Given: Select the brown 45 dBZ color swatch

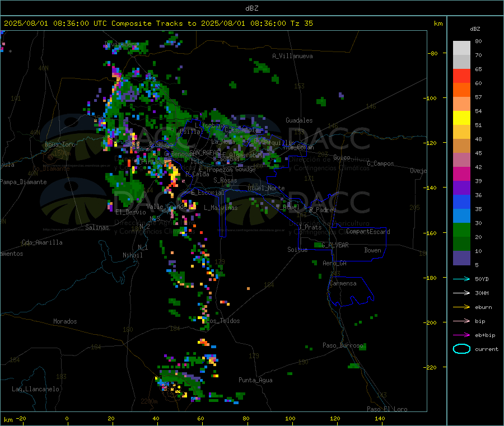Looking at the screenshot, I should [461, 146].
